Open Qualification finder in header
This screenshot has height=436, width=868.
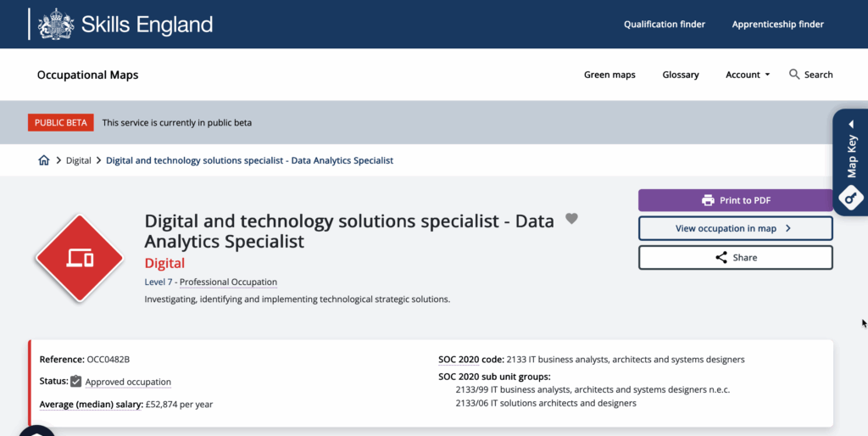pos(665,25)
